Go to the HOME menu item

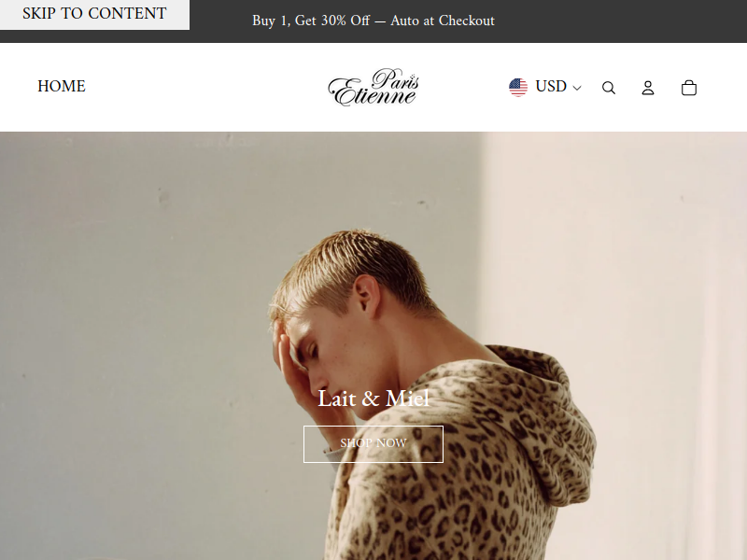62,86
